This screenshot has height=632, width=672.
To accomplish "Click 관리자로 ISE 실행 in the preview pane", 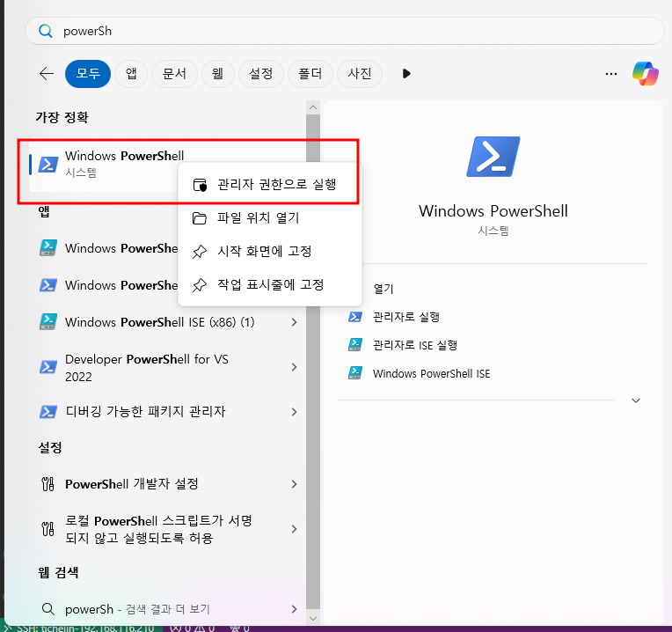I will (x=415, y=345).
